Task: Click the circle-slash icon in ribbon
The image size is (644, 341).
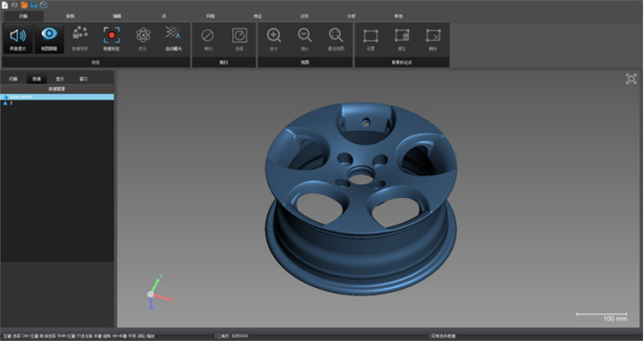Action: pyautogui.click(x=208, y=35)
